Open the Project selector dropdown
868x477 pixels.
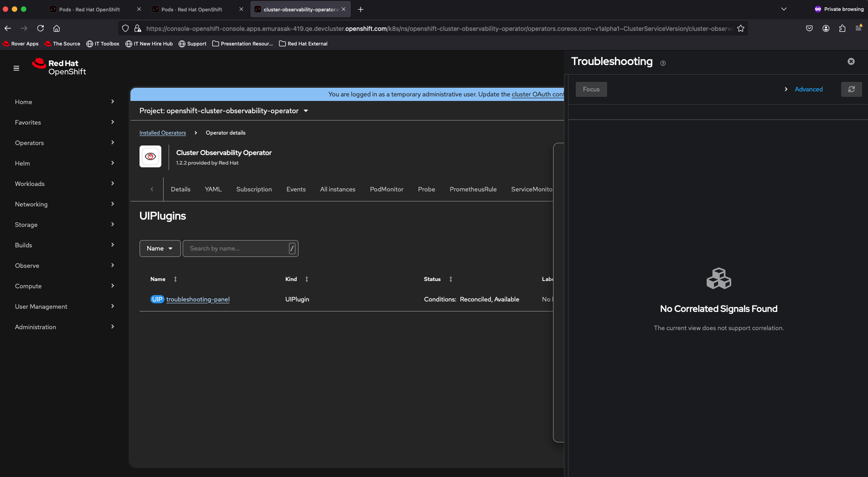click(x=224, y=111)
